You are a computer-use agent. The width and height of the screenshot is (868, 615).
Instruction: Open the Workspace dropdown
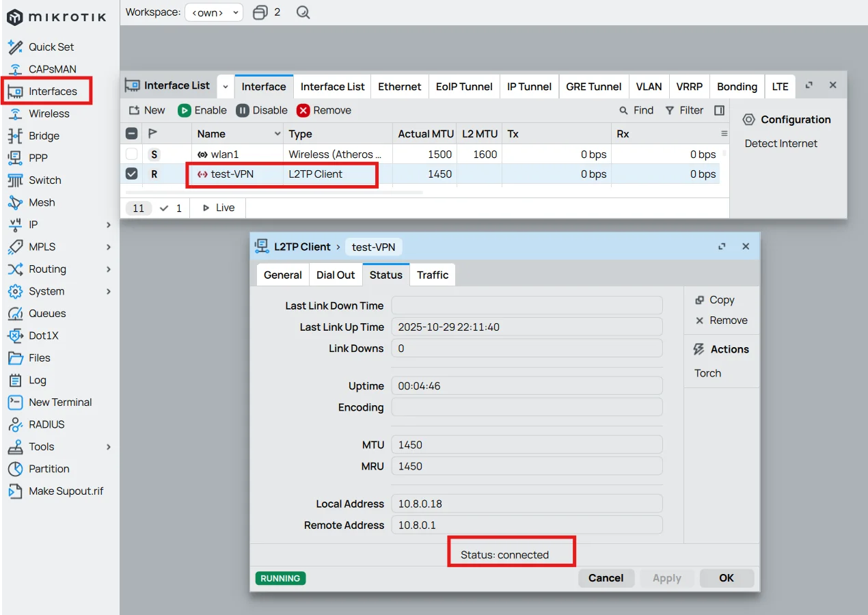pos(214,12)
